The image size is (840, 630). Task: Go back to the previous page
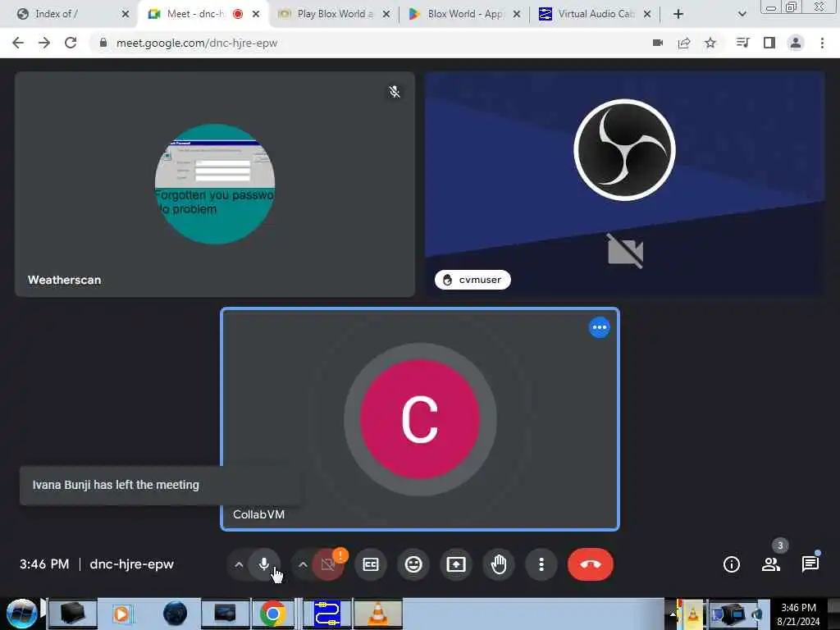click(x=18, y=43)
